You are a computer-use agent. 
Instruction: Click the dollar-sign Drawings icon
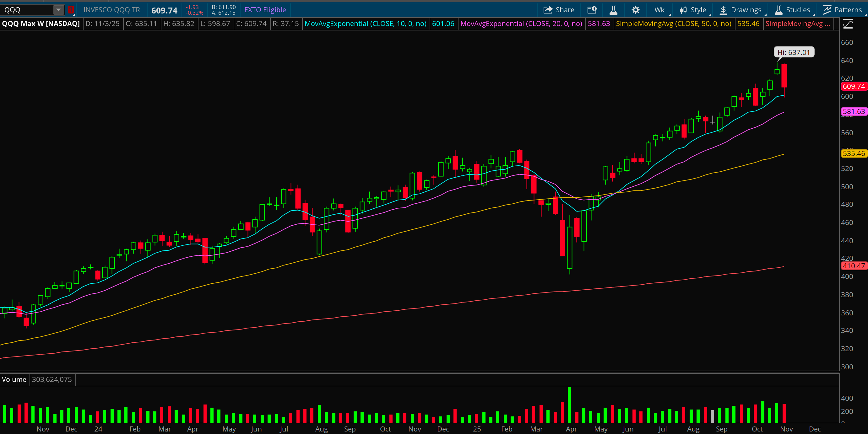click(723, 10)
